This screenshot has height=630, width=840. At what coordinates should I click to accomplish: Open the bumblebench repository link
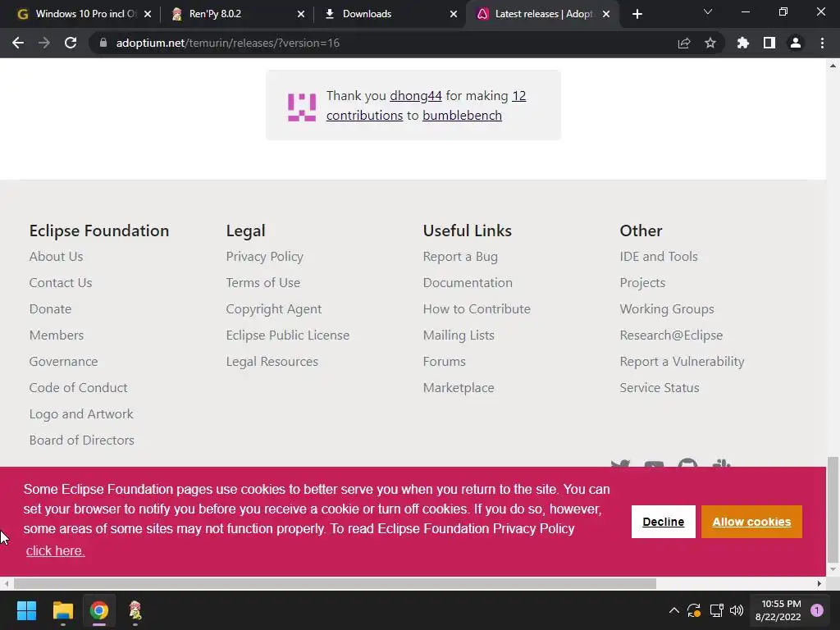point(462,116)
